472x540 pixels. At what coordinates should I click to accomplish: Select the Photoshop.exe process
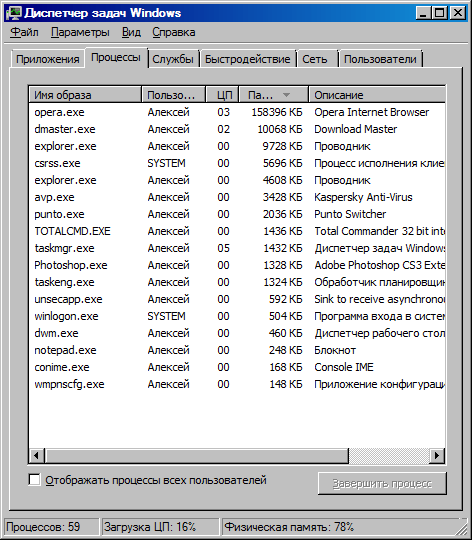click(237, 265)
